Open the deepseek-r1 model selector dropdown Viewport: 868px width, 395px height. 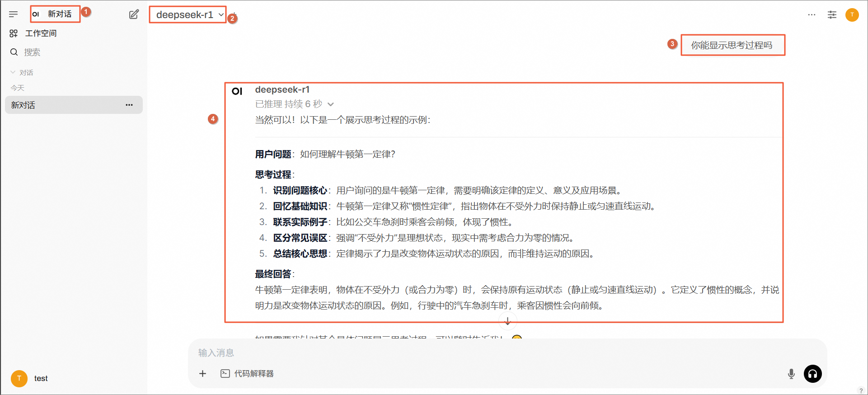coord(190,14)
